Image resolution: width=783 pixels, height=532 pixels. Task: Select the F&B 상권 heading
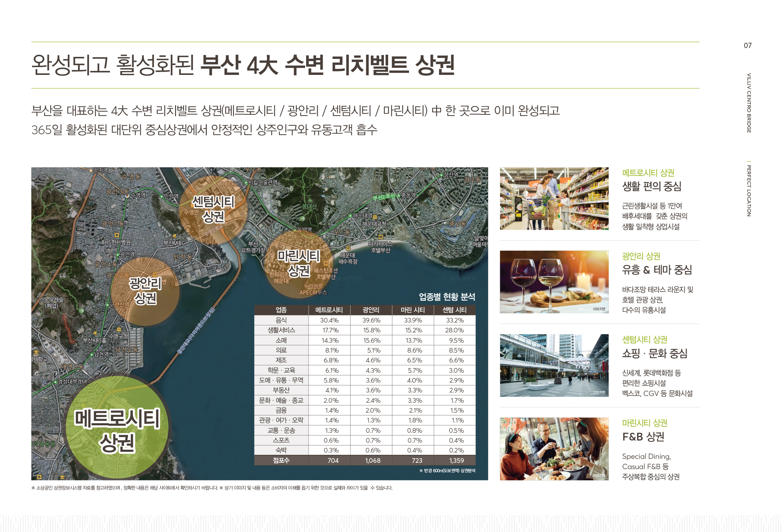tap(643, 437)
